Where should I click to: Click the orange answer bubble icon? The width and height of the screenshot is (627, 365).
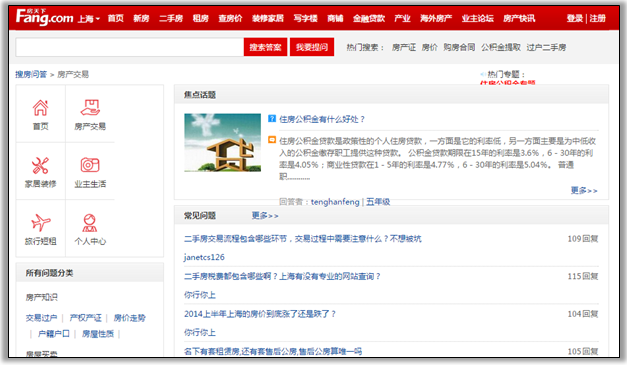(272, 140)
